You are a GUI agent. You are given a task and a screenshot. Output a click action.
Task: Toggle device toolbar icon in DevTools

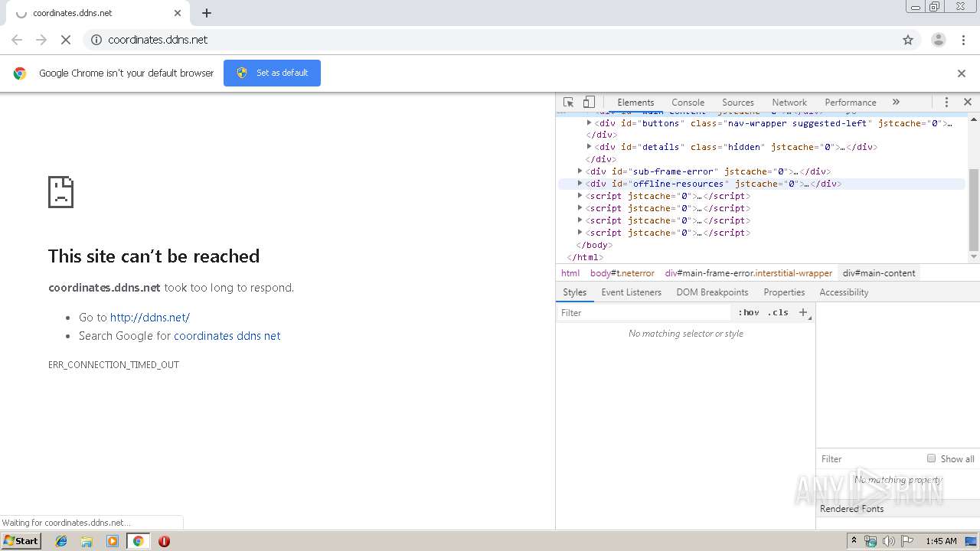(589, 102)
